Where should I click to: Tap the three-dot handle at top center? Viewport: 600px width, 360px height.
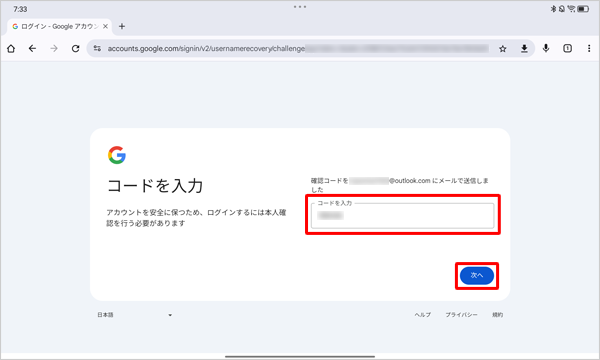pos(300,7)
